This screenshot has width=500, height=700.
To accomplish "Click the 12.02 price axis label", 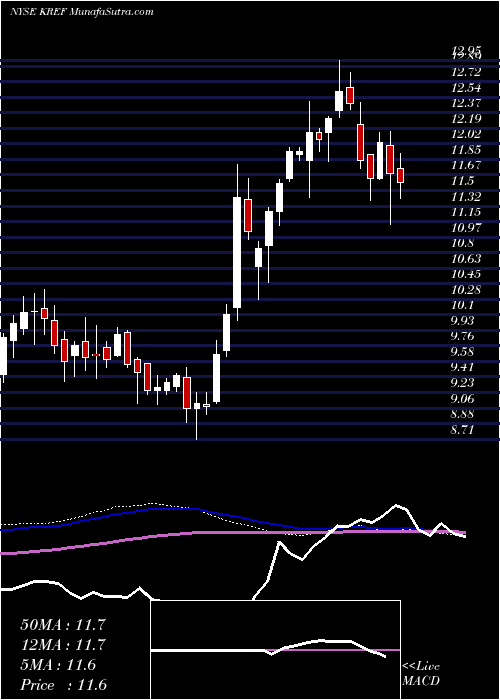I will pos(466,133).
